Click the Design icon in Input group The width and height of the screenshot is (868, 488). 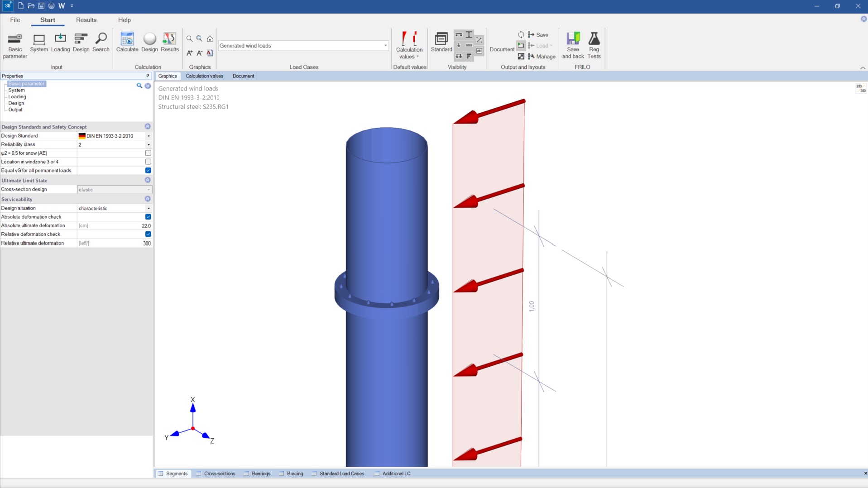coord(81,43)
